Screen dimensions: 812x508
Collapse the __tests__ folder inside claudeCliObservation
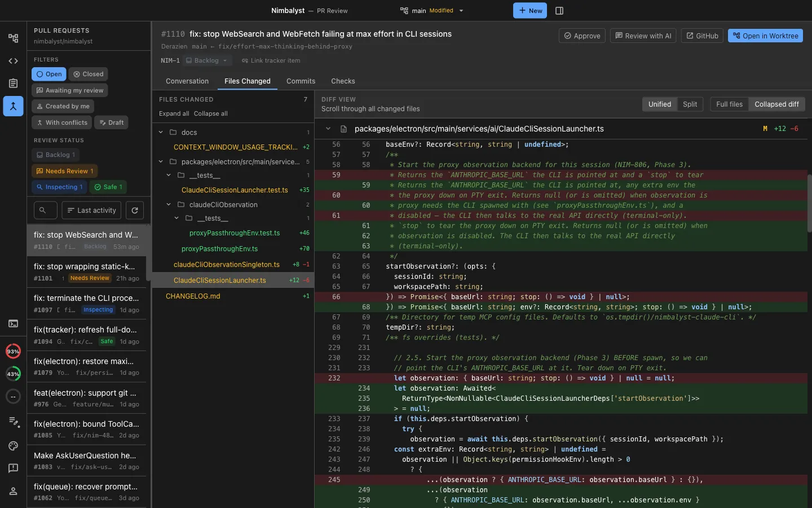click(x=176, y=218)
